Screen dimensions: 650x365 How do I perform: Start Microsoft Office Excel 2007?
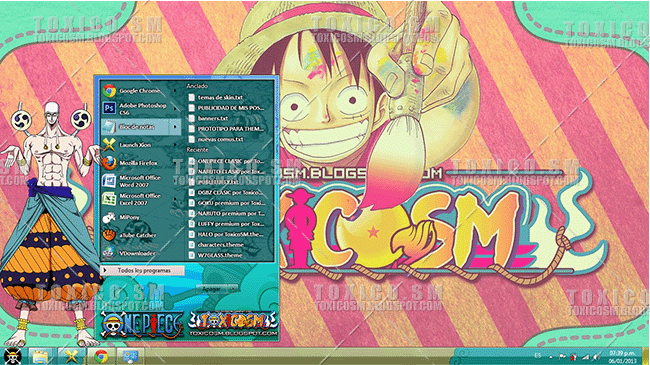(x=140, y=199)
